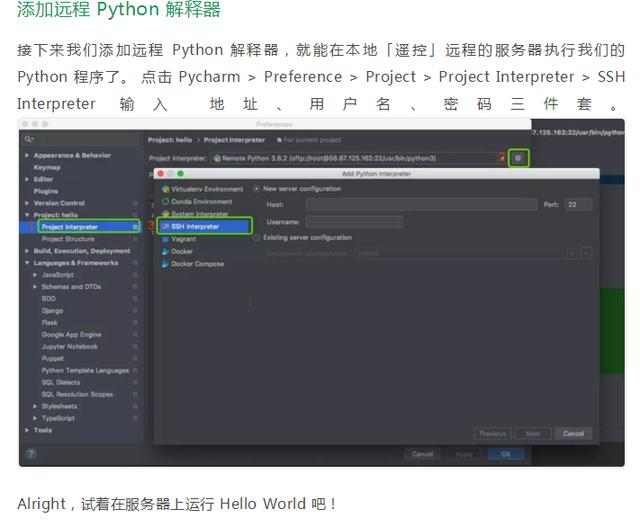Select System Interpreter option

195,213
